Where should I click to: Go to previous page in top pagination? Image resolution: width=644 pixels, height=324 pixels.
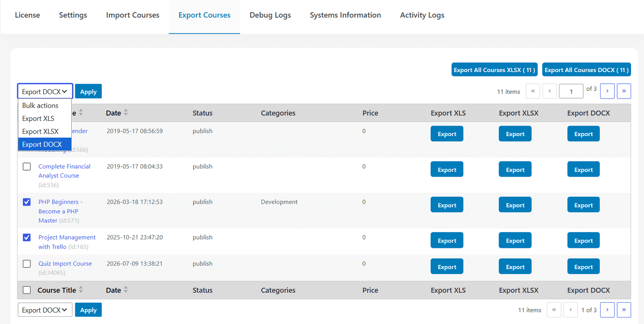coord(549,91)
